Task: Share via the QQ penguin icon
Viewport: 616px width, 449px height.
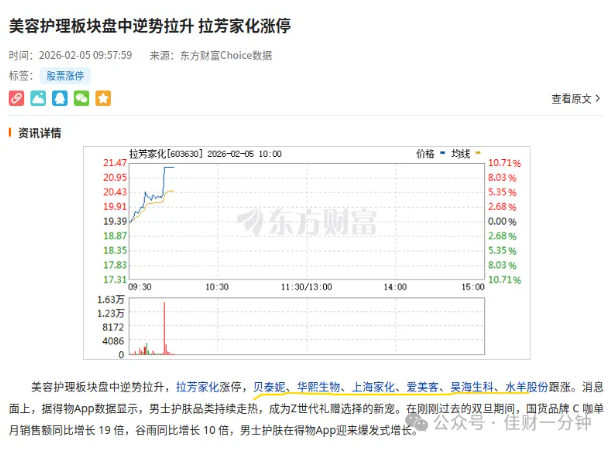Action: click(x=60, y=98)
